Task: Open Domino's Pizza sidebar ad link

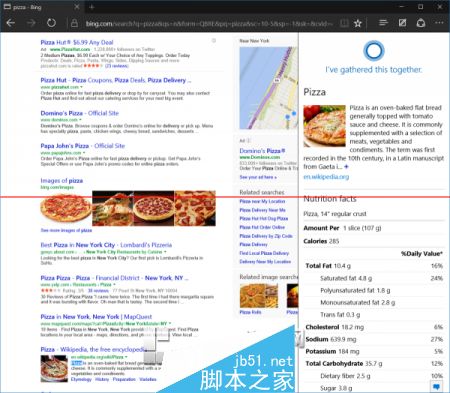Action: [x=262, y=151]
